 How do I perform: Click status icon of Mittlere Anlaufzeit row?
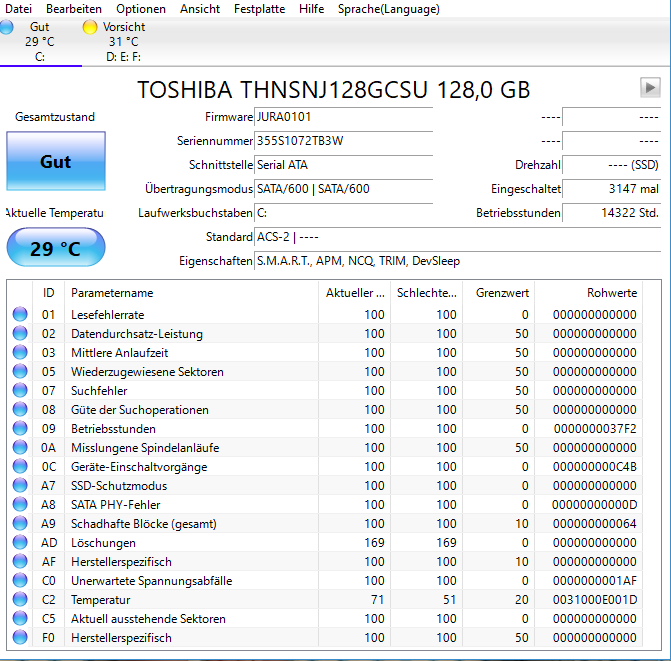[x=20, y=352]
